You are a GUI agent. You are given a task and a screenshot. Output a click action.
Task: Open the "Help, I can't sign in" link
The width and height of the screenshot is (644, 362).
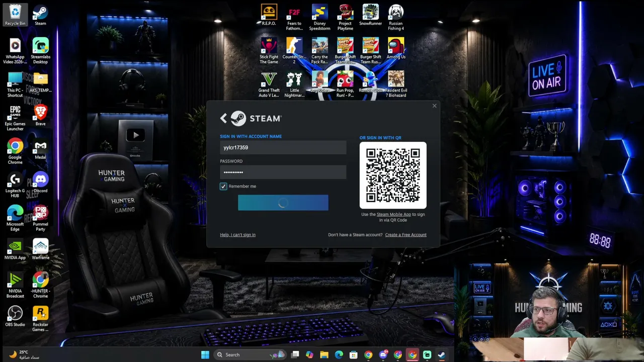coord(237,235)
